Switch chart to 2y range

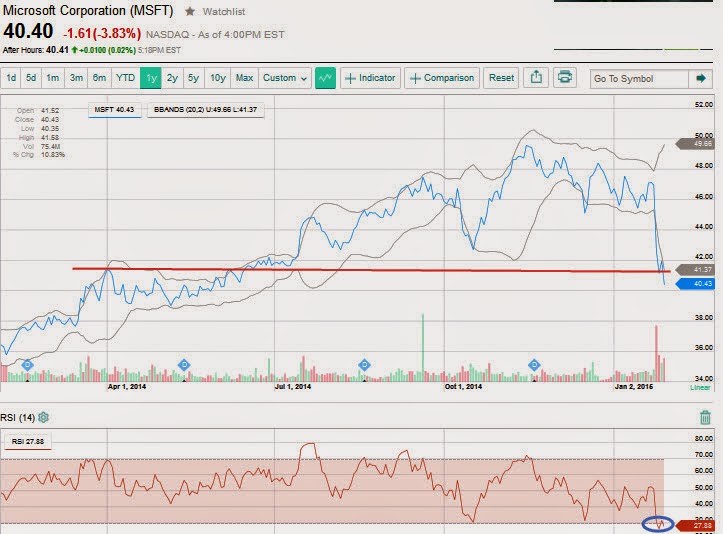(x=172, y=78)
